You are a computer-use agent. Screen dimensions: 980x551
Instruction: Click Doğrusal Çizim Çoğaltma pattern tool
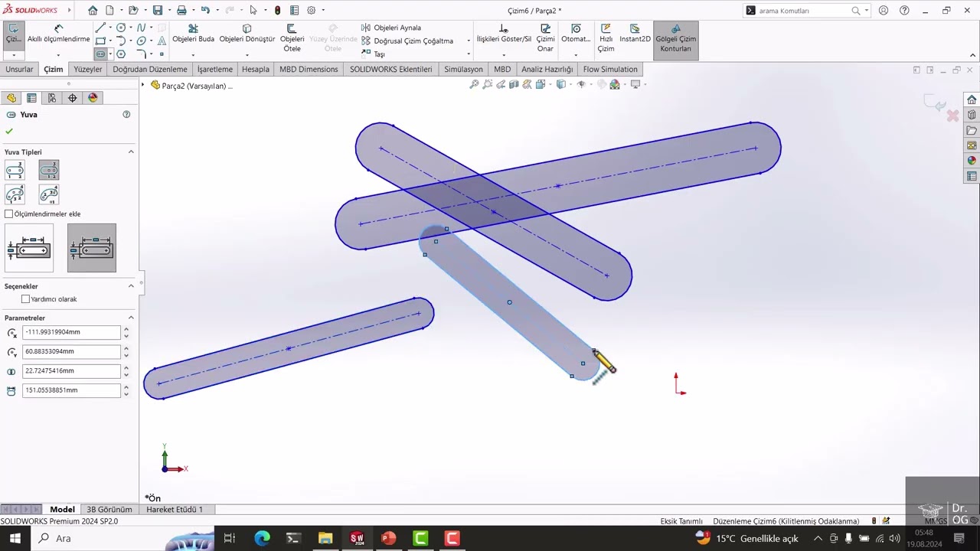tap(407, 41)
